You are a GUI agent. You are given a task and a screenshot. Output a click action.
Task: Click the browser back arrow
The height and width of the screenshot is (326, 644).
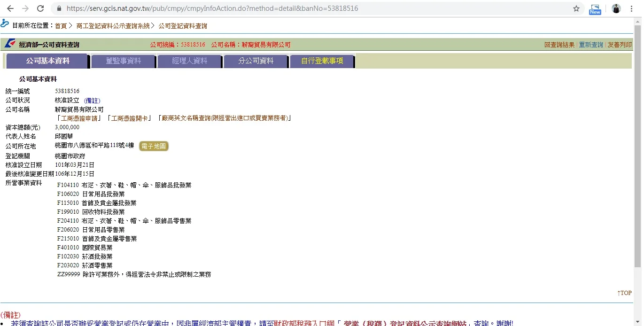(10, 8)
